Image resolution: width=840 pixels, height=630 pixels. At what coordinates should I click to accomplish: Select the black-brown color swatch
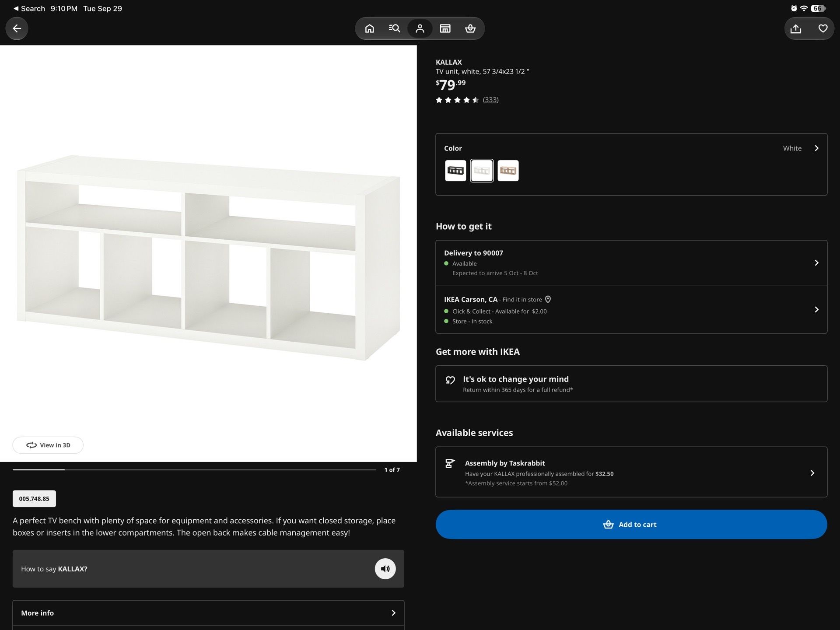[455, 171]
